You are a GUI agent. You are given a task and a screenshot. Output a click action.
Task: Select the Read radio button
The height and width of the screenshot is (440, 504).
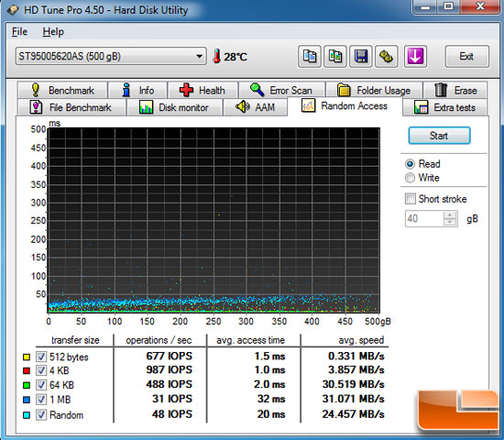click(x=410, y=164)
